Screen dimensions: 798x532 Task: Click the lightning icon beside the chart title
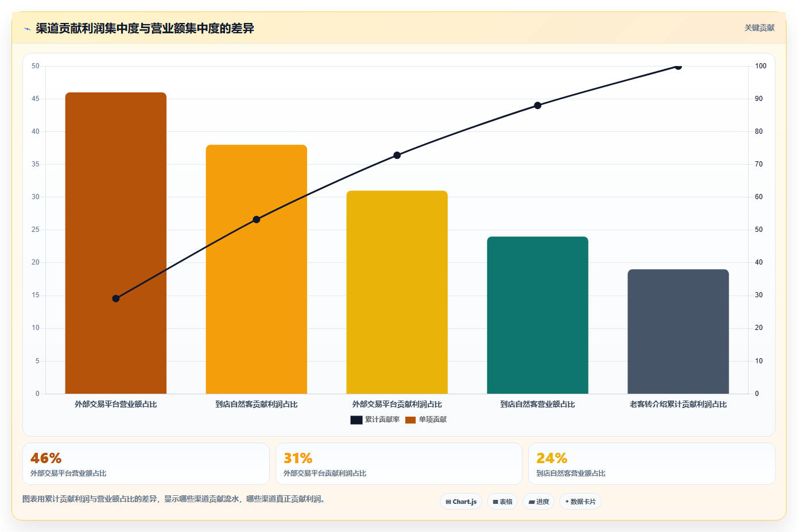[x=27, y=29]
